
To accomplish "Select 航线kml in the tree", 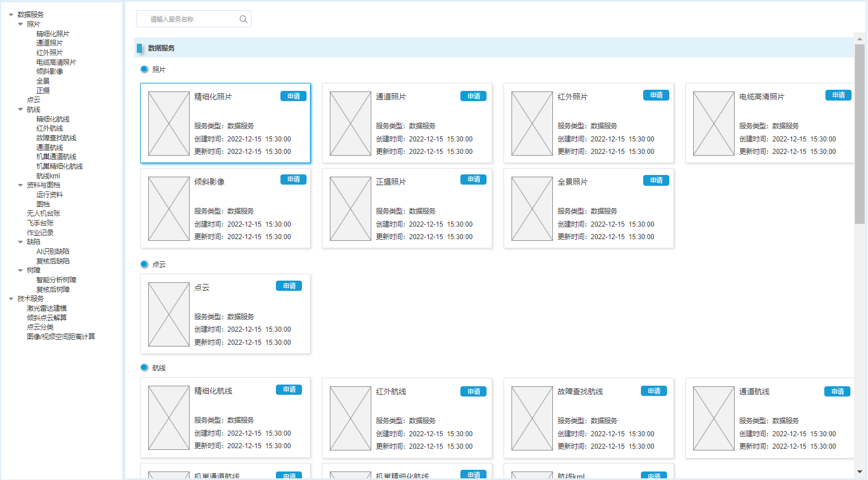I will (x=48, y=176).
